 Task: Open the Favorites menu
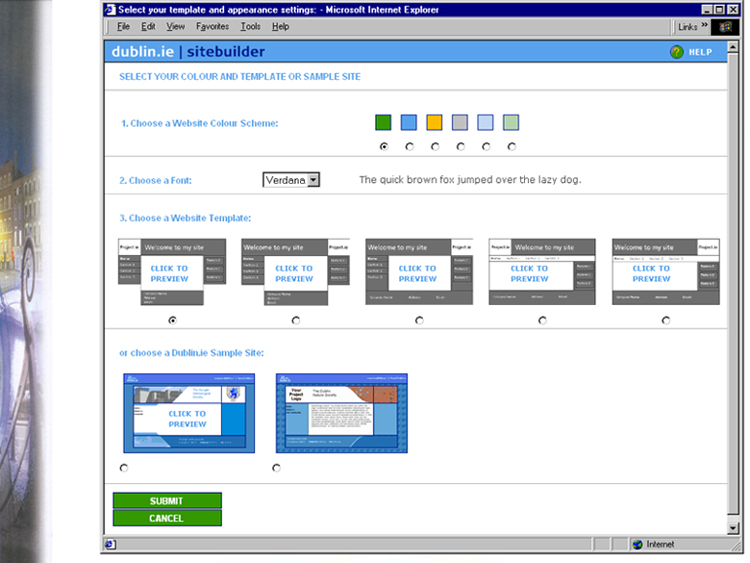212,27
